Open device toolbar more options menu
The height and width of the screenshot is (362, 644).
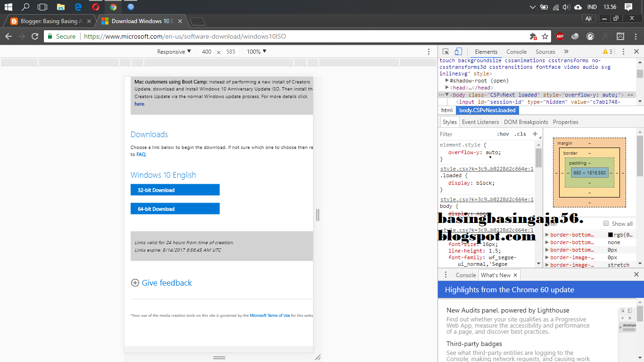coord(429,52)
